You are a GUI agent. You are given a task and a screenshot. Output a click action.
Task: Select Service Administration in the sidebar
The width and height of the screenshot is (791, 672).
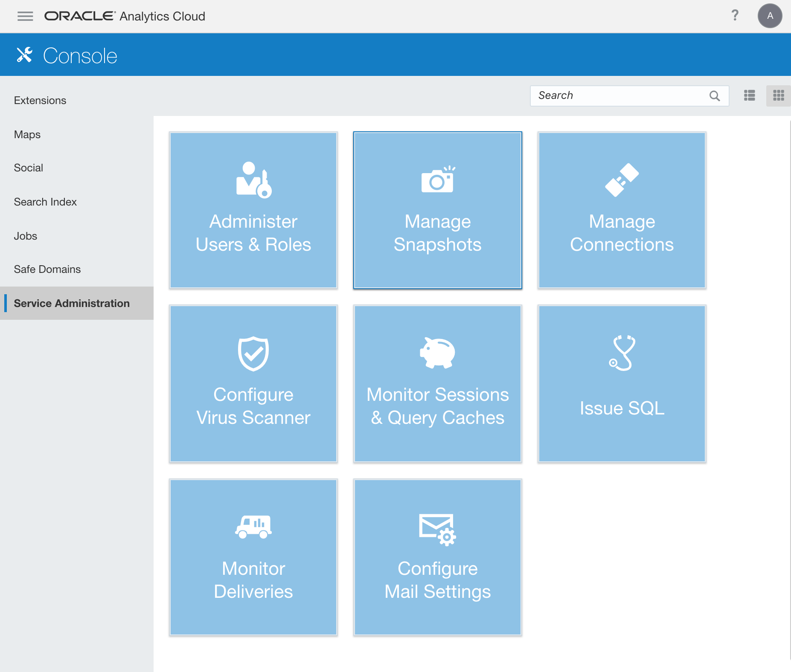pos(72,303)
